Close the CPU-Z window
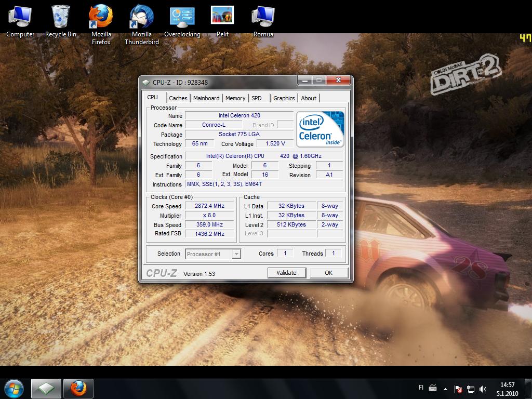Image resolution: width=532 pixels, height=399 pixels. coord(338,81)
